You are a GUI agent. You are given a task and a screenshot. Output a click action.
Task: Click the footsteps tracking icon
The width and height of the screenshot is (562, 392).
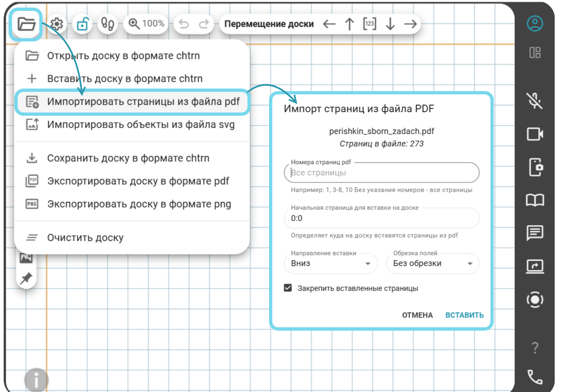(x=107, y=24)
